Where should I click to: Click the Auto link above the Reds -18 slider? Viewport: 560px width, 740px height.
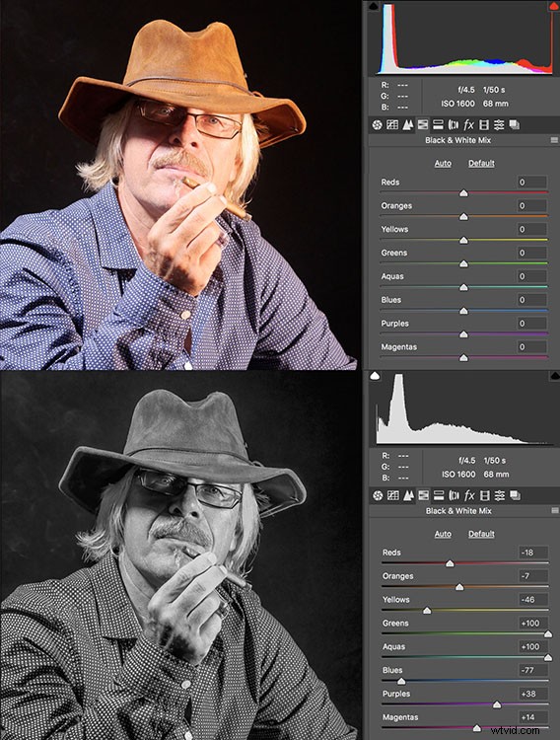coord(443,534)
